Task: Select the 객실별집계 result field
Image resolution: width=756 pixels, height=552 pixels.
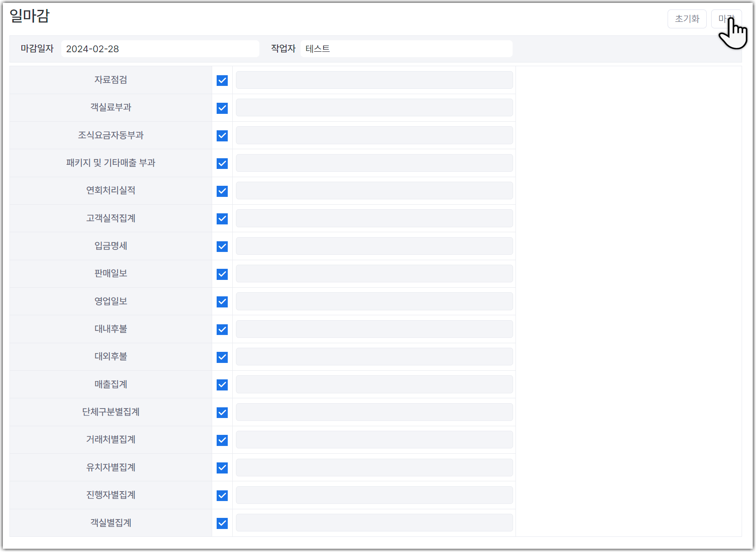Action: [x=374, y=523]
